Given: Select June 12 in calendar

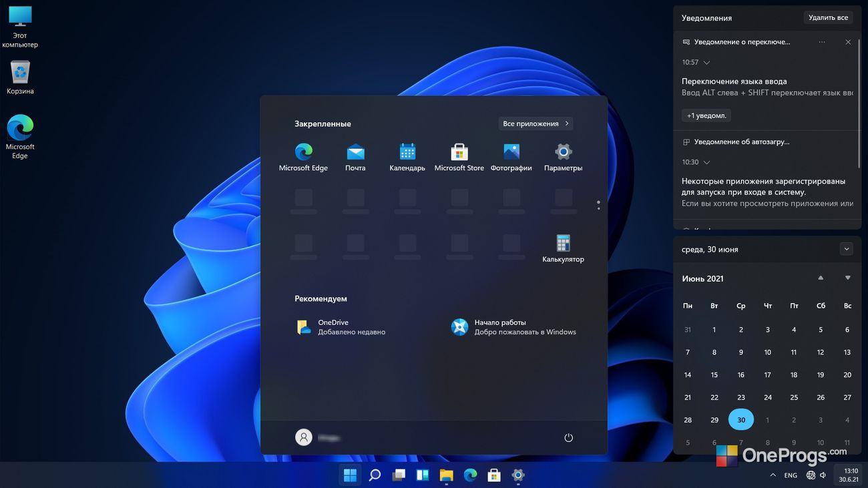Looking at the screenshot, I should click(x=821, y=352).
